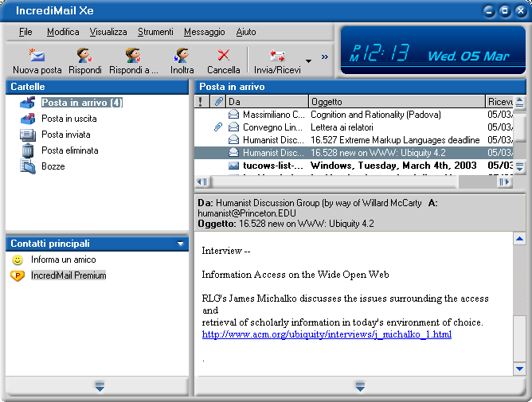Screen dimensions: 532x402
Task: Click the unread envelope icon of tucows-list message
Action: click(233, 166)
